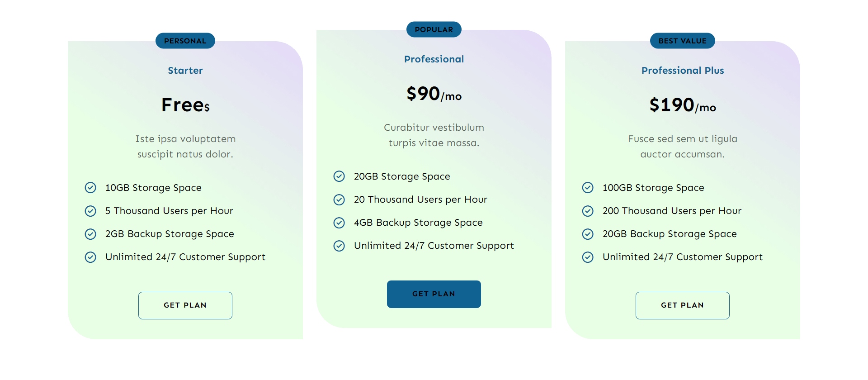This screenshot has height=380, width=868.
Task: Click the checkmark icon beside 10GB Storage Space
Action: (x=90, y=188)
